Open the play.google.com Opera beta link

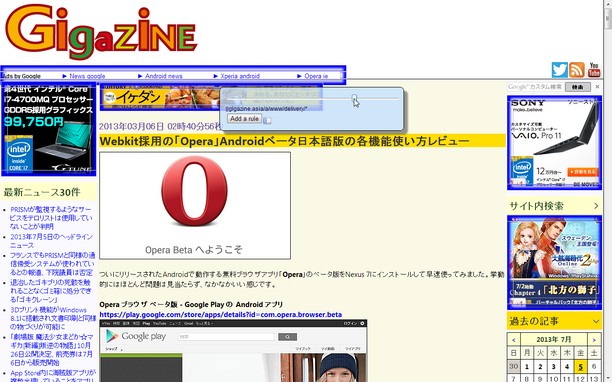[221, 314]
